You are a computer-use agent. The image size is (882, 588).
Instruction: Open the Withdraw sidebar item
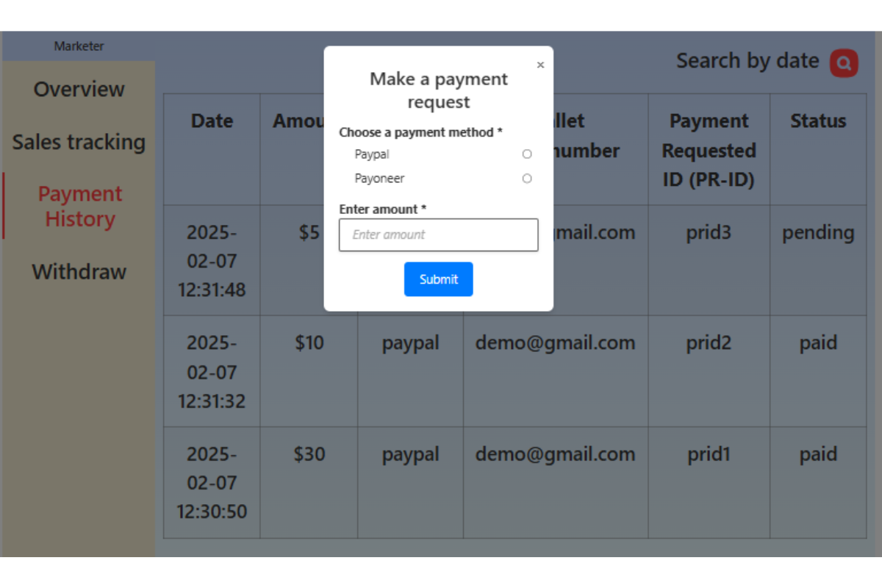coord(79,272)
